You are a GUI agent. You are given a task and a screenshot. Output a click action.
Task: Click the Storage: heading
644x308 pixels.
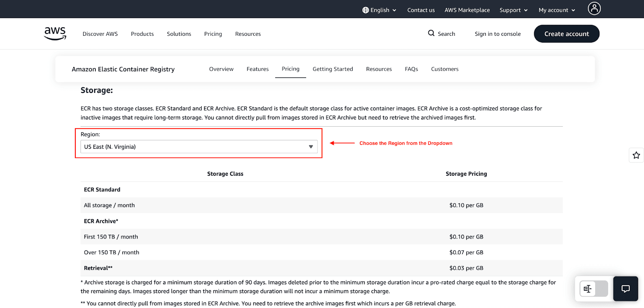pyautogui.click(x=97, y=90)
